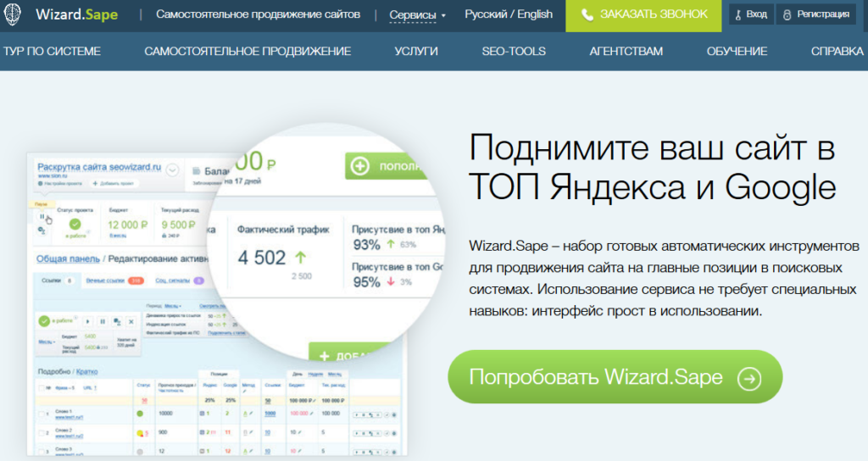Viewport: 868px width, 461px height.
Task: Click the 93% presence in Yandex value
Action: pyautogui.click(x=366, y=245)
